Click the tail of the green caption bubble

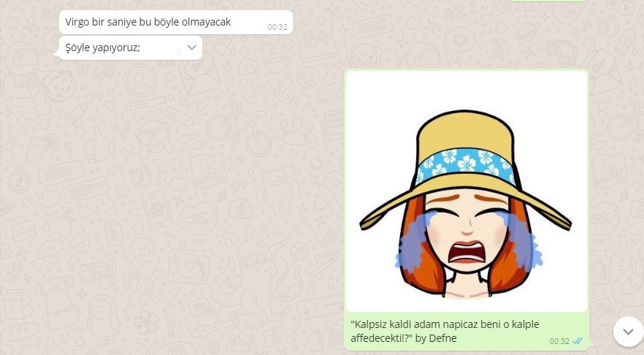(591, 347)
